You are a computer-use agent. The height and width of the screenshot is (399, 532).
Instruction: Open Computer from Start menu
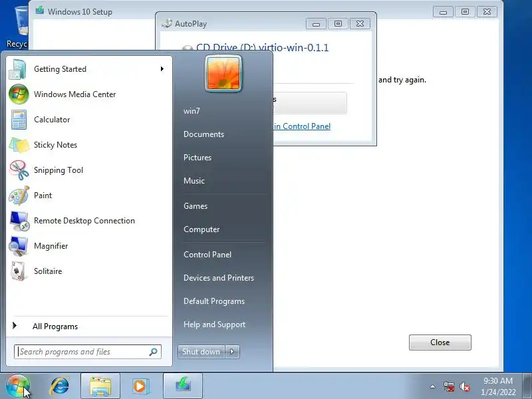pyautogui.click(x=201, y=229)
